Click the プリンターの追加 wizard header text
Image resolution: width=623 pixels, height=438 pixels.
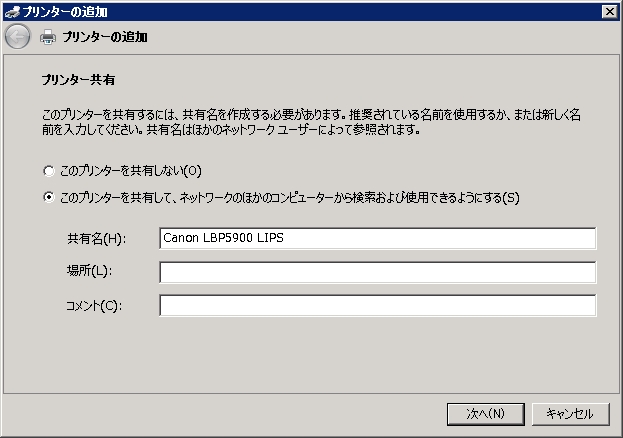pyautogui.click(x=104, y=37)
